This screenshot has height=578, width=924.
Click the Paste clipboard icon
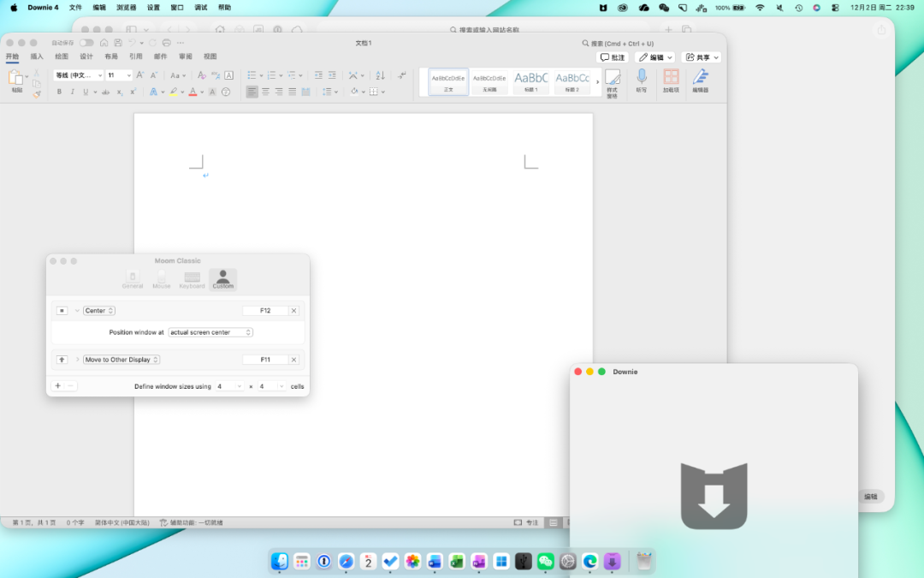(x=15, y=78)
